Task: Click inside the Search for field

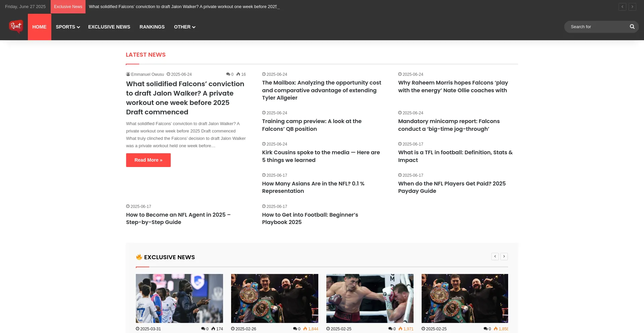Action: tap(597, 26)
